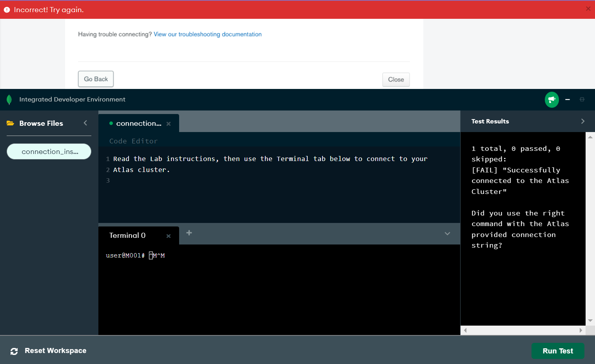The height and width of the screenshot is (364, 595).
Task: Click the Go Back button
Action: coord(96,79)
